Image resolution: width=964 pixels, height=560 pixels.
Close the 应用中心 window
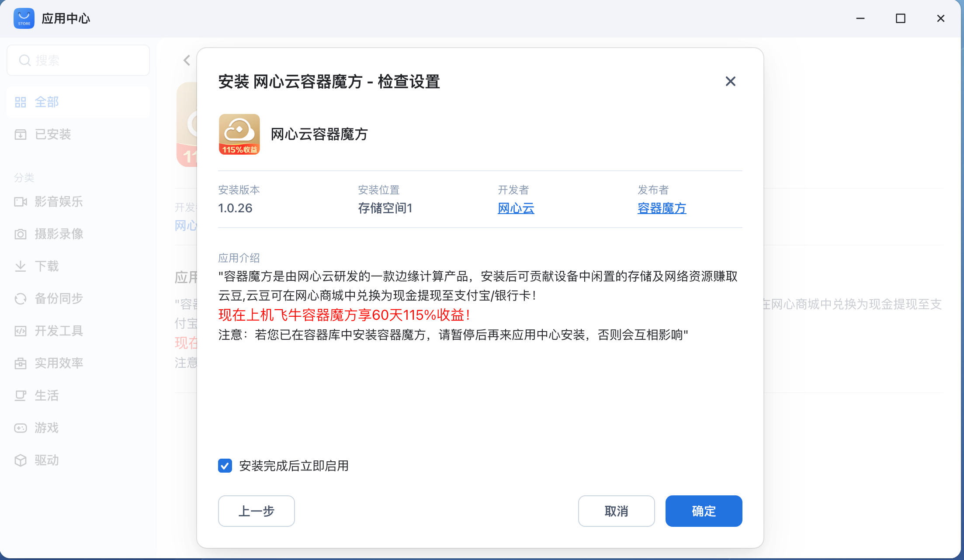(x=941, y=18)
